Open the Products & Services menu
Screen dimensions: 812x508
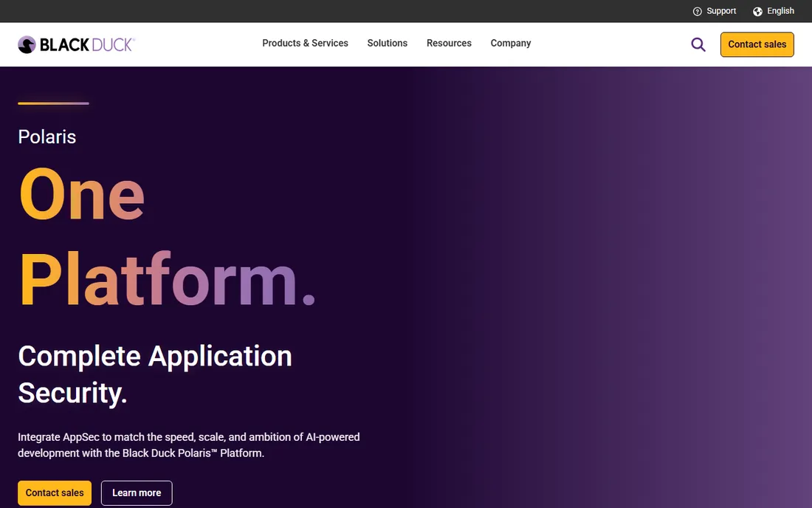pyautogui.click(x=305, y=44)
